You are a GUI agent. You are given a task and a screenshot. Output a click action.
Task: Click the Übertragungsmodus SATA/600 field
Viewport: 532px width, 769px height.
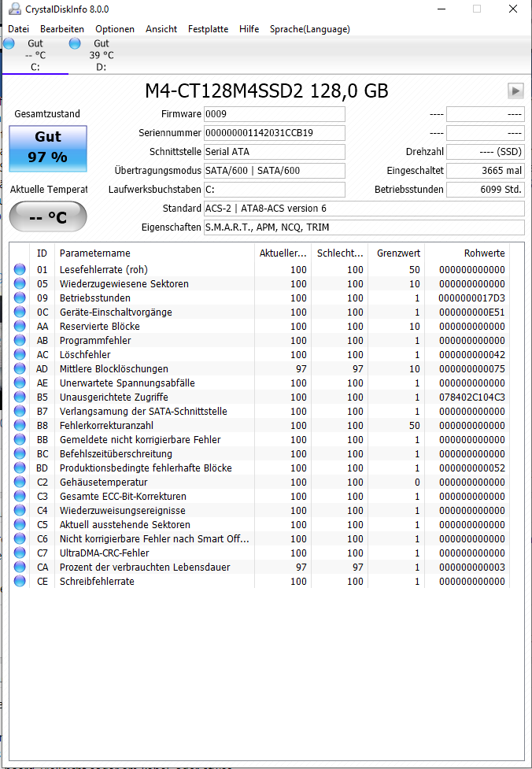click(x=275, y=171)
